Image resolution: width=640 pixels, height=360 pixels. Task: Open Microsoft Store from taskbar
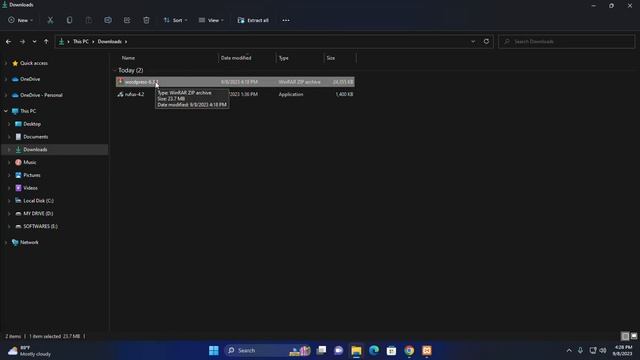[x=391, y=351]
